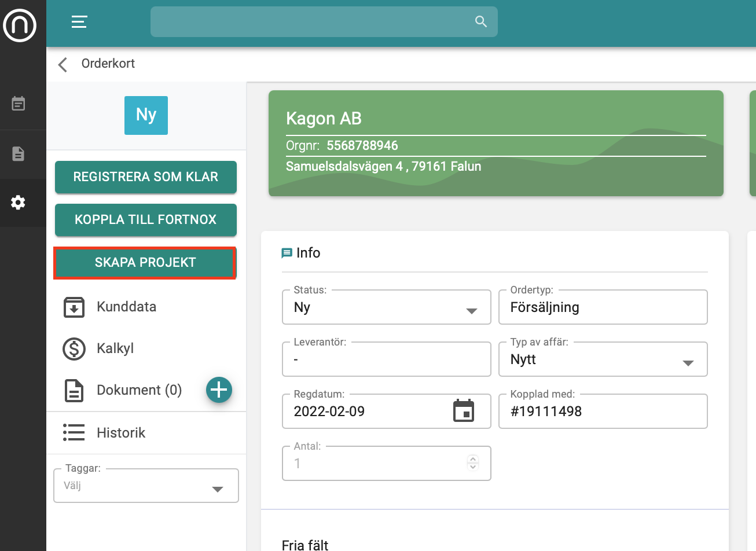Viewport: 756px width, 551px height.
Task: Open the Historik section
Action: (121, 433)
